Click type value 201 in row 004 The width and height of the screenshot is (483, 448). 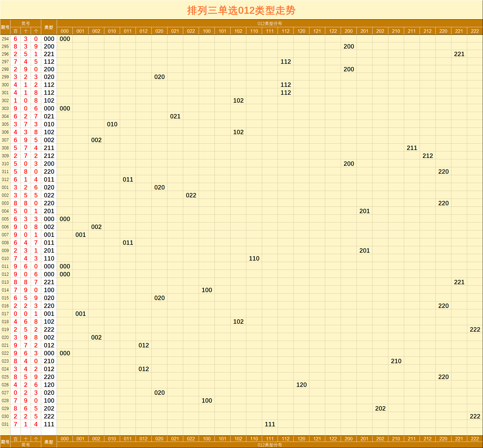click(x=49, y=211)
